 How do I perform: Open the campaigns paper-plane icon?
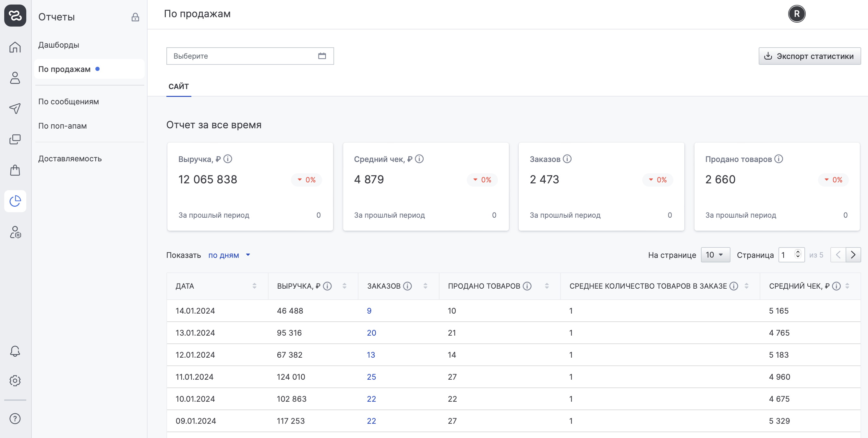coord(15,108)
